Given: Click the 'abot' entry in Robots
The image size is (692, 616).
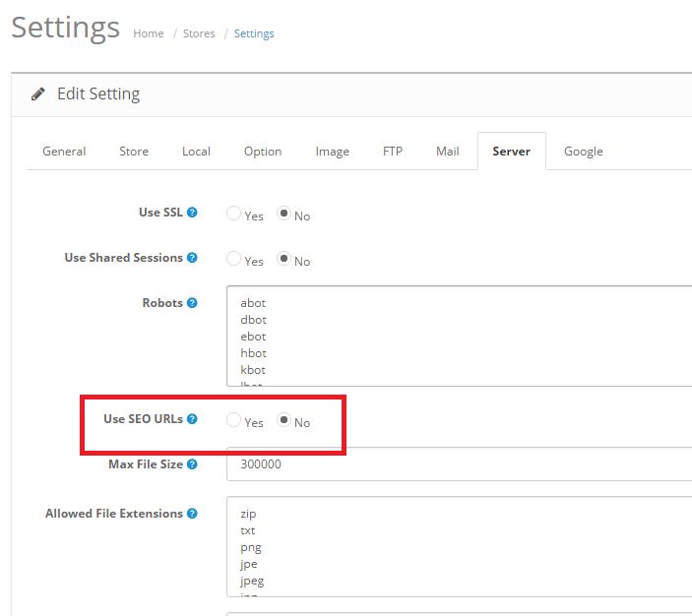Looking at the screenshot, I should tap(253, 303).
